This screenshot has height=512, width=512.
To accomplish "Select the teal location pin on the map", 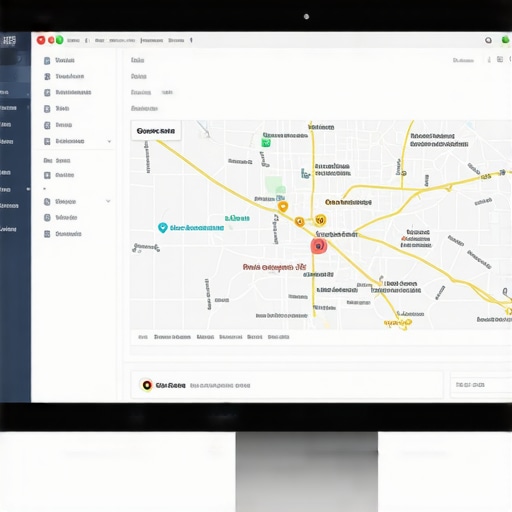I will pyautogui.click(x=163, y=228).
